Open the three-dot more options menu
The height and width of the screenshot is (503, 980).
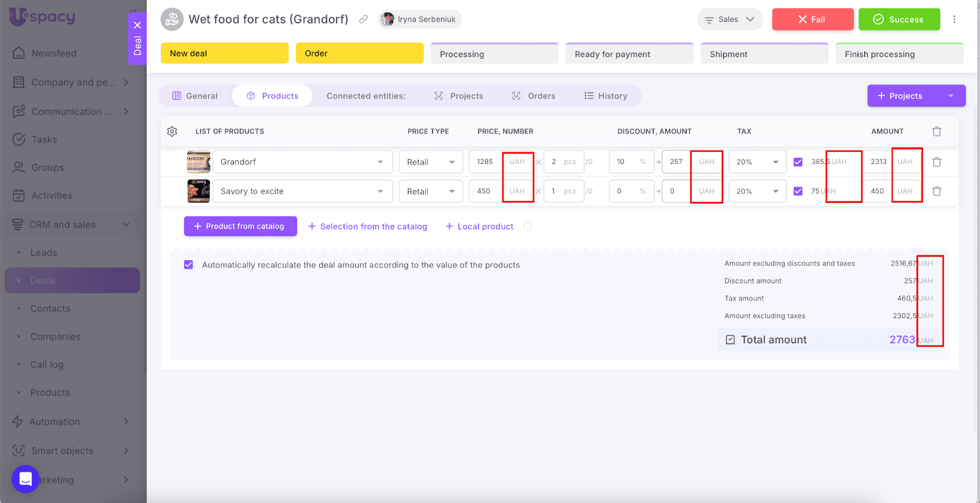point(954,20)
